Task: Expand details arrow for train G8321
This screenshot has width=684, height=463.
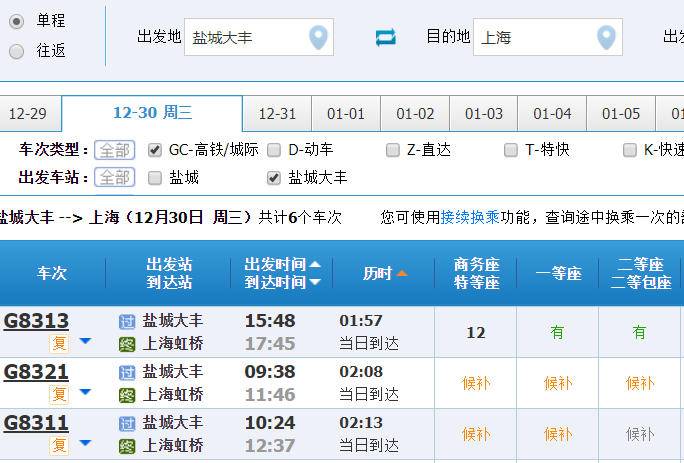Action: [85, 393]
